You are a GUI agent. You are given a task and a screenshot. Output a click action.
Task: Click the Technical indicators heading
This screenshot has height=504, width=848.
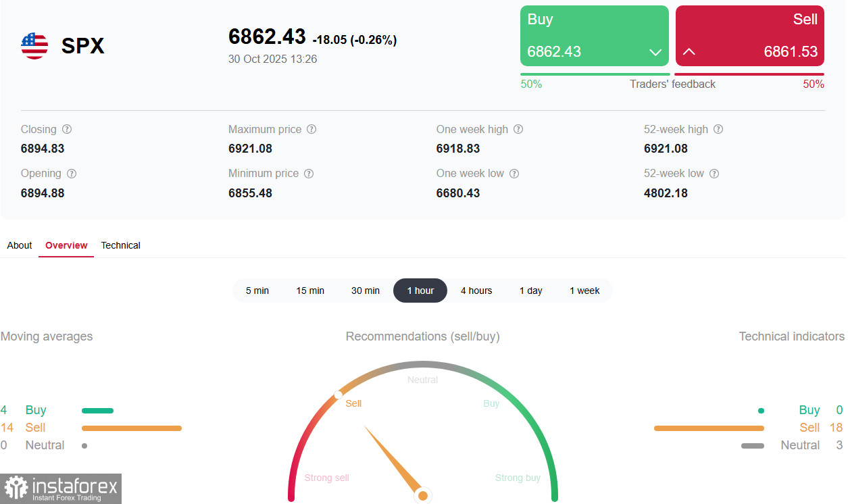tap(792, 336)
